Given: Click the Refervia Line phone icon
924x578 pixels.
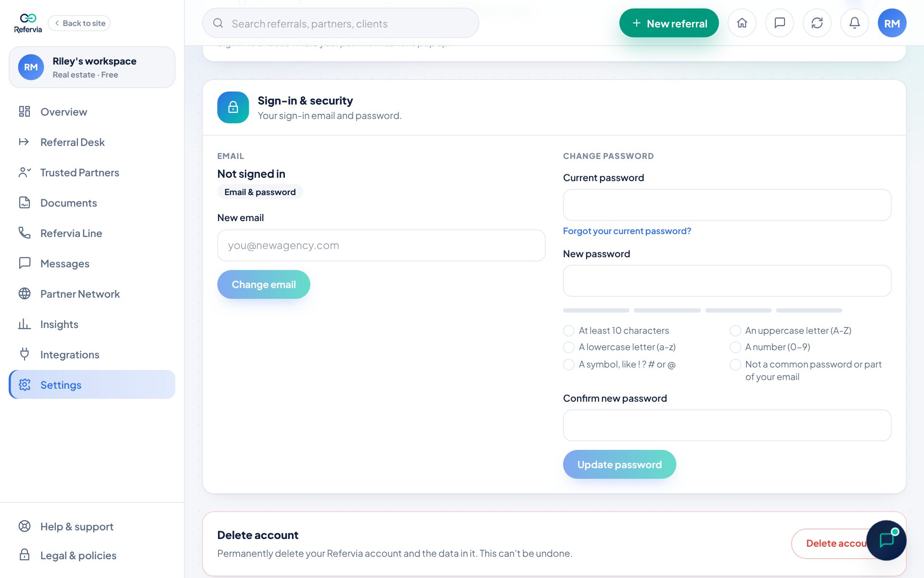Looking at the screenshot, I should (25, 233).
